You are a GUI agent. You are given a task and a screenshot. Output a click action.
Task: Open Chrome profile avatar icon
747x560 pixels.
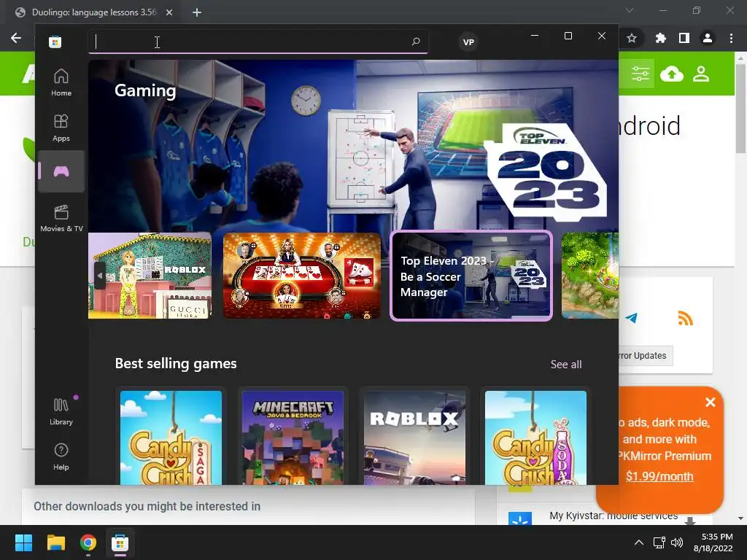pyautogui.click(x=708, y=38)
